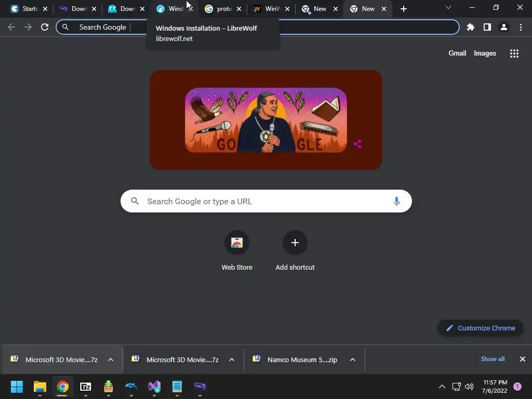The height and width of the screenshot is (399, 532).
Task: Share the Google Doodle
Action: 357,144
